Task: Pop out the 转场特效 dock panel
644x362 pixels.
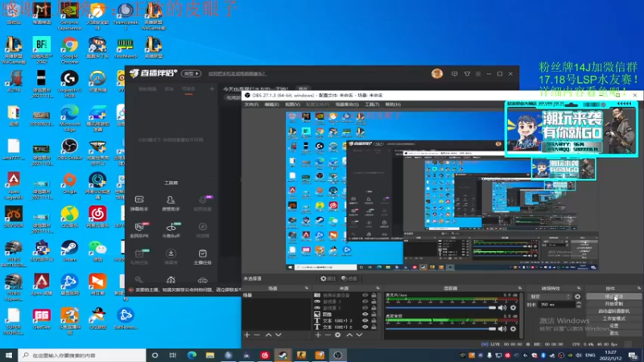Action: coord(579,289)
